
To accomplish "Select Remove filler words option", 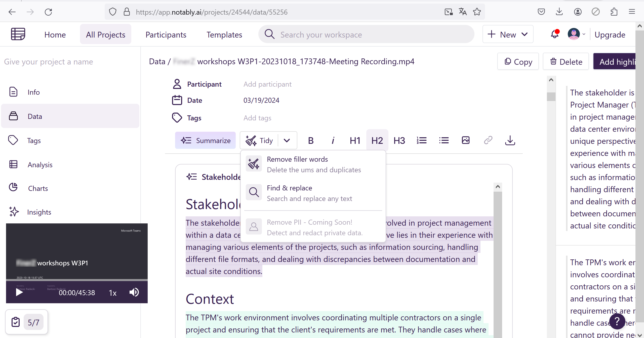I will (313, 164).
